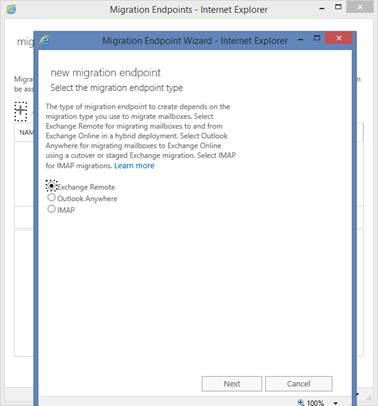Viewport: 378px width, 406px height.
Task: Close the Migration Endpoint Wizard window
Action: coord(339,38)
